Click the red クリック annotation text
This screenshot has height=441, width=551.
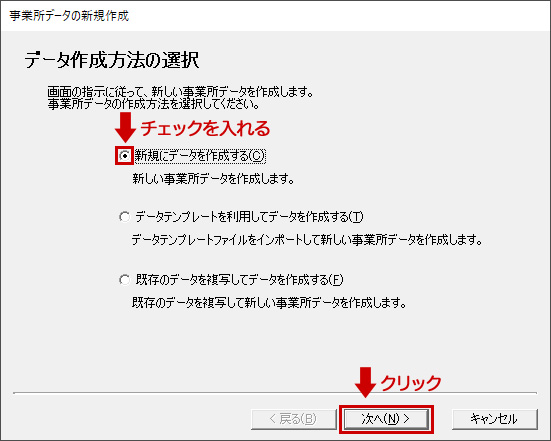(411, 383)
